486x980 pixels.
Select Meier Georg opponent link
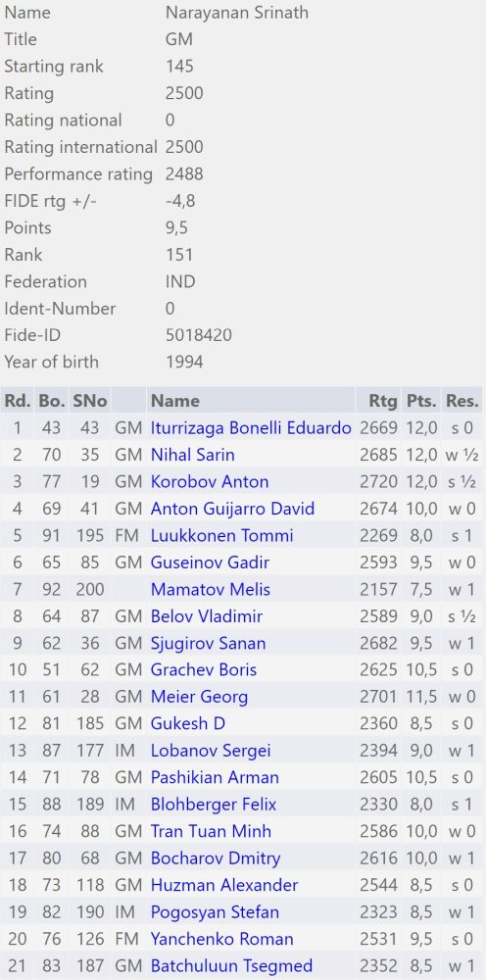click(199, 697)
